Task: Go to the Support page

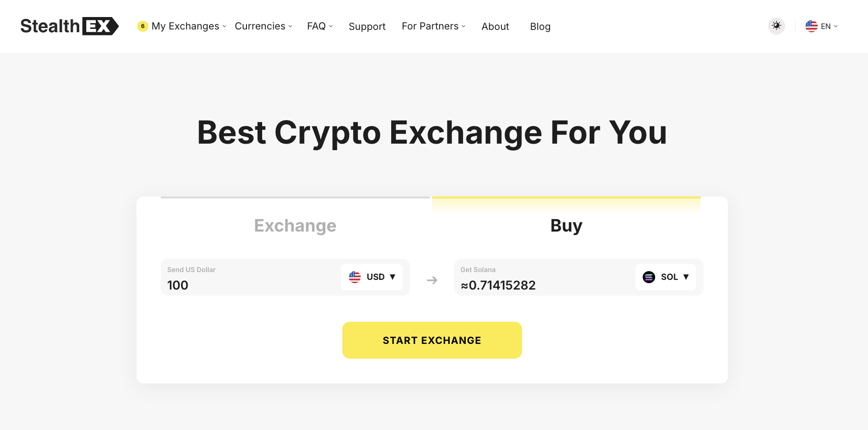Action: [367, 27]
